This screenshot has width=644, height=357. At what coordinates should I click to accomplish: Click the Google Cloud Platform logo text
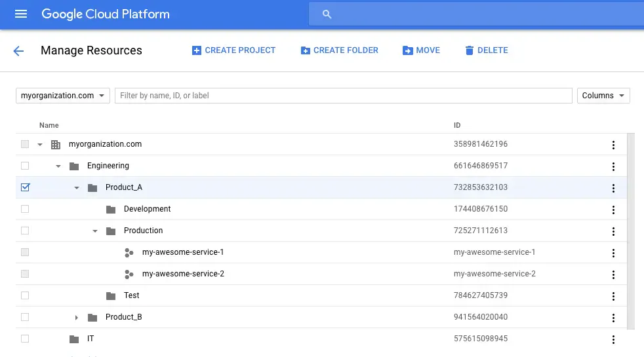pyautogui.click(x=106, y=14)
